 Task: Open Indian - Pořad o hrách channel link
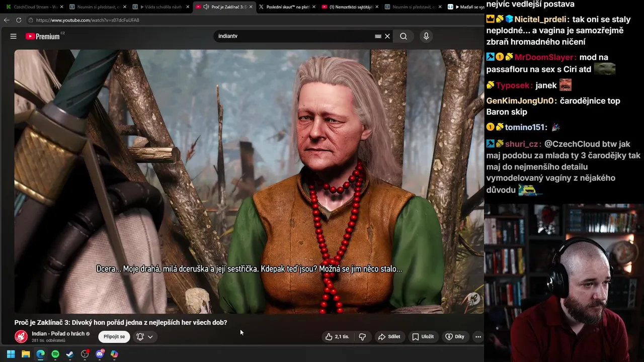tap(58, 333)
